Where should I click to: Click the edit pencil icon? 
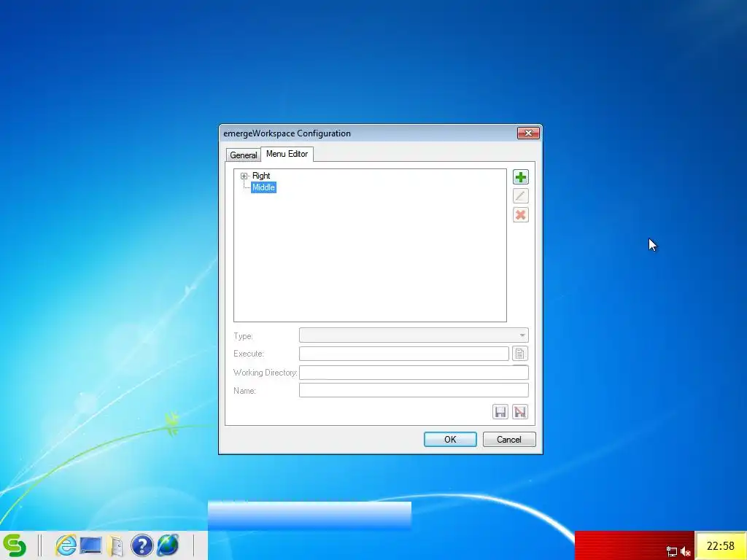pyautogui.click(x=520, y=195)
